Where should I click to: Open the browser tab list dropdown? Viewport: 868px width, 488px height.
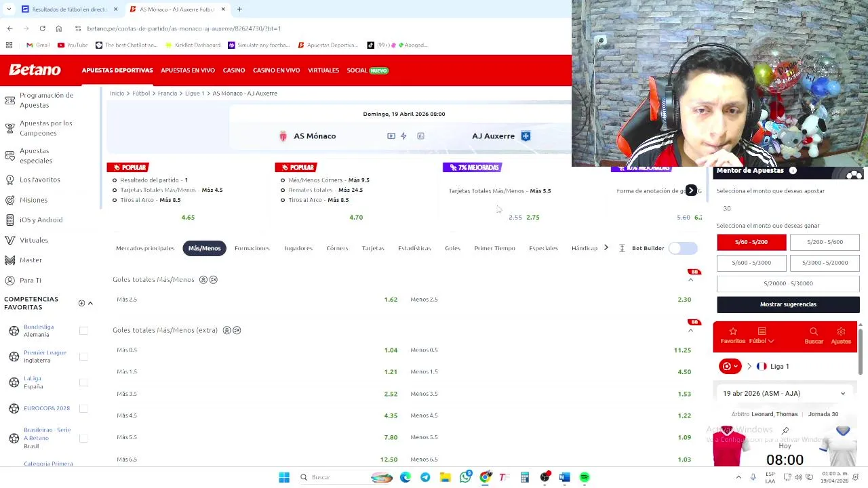[8, 9]
